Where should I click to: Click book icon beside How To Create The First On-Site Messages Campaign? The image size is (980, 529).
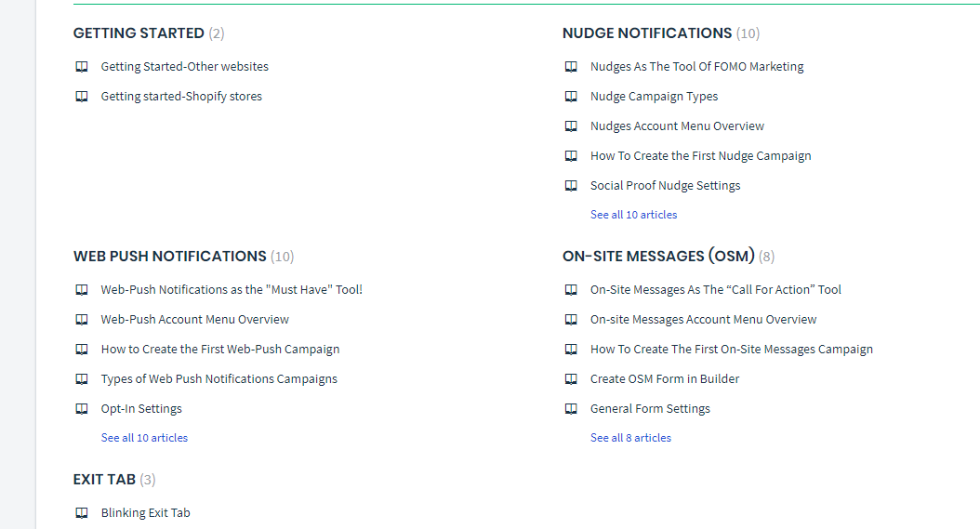click(x=571, y=350)
